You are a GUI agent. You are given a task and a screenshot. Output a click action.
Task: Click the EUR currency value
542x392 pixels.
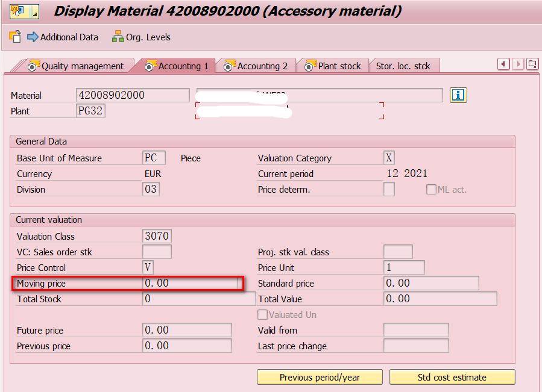[x=153, y=174]
